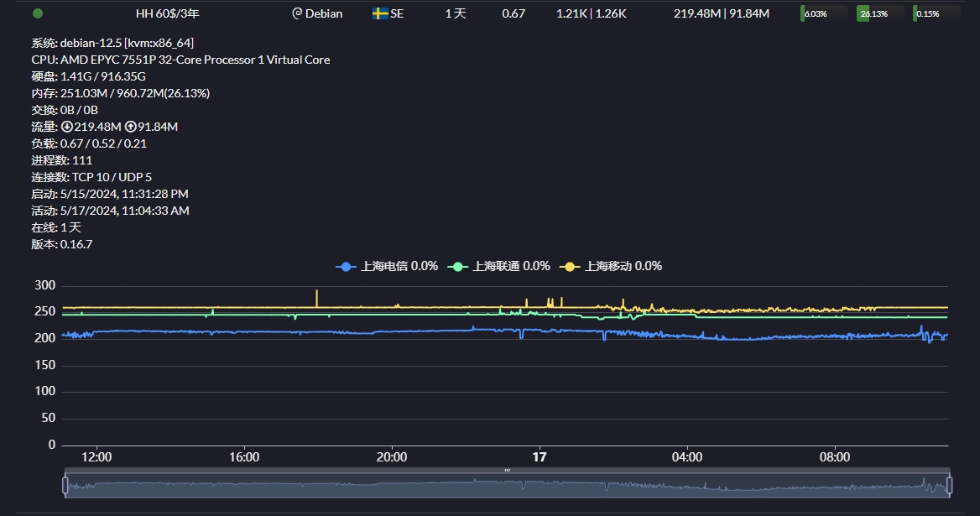Viewport: 980px width, 516px height.
Task: Click the "150" y-axis label
Action: pos(45,365)
